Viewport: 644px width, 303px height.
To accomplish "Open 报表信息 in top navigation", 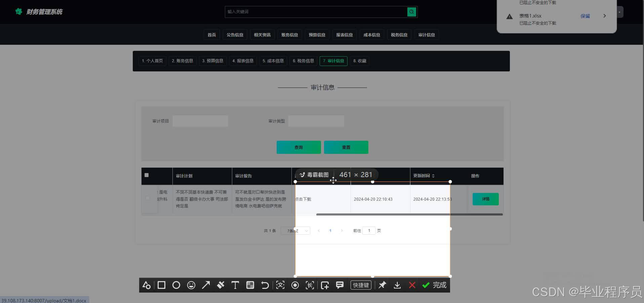I will point(345,35).
